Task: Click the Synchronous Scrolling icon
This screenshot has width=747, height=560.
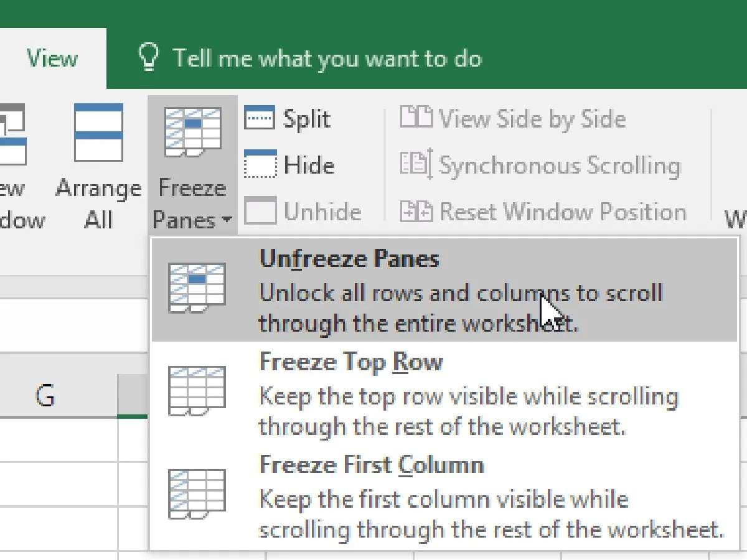Action: [416, 165]
